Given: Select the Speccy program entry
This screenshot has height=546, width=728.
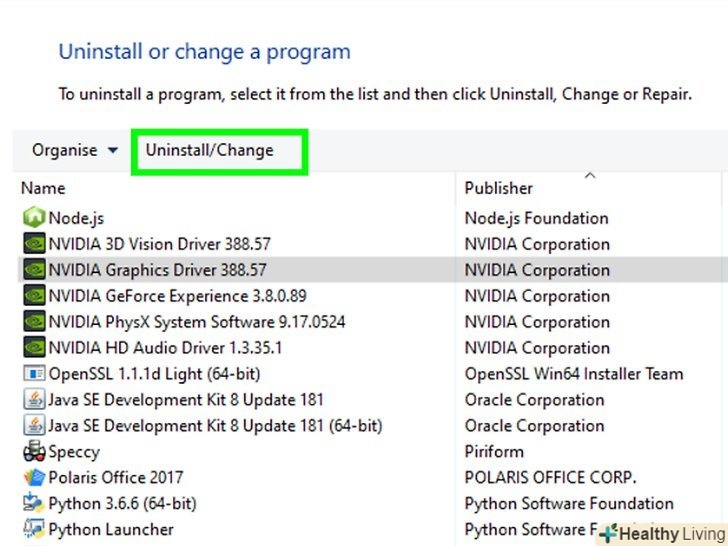Looking at the screenshot, I should pos(74,452).
